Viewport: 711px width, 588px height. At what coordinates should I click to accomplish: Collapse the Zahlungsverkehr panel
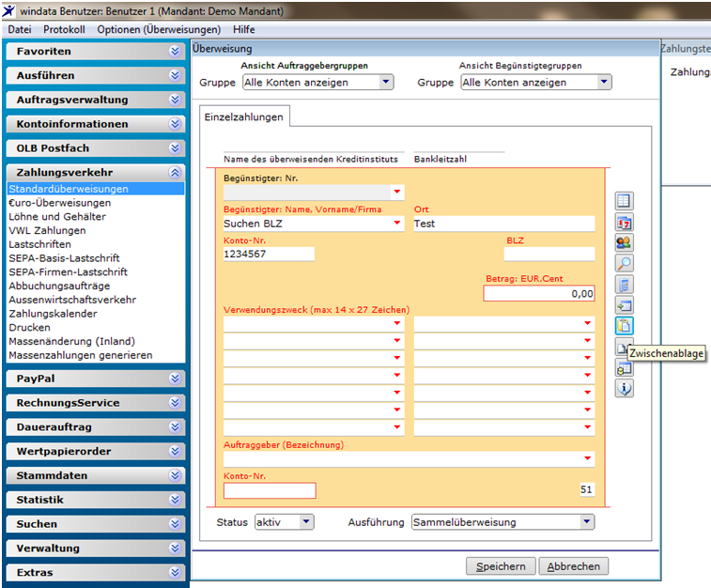coord(175,172)
